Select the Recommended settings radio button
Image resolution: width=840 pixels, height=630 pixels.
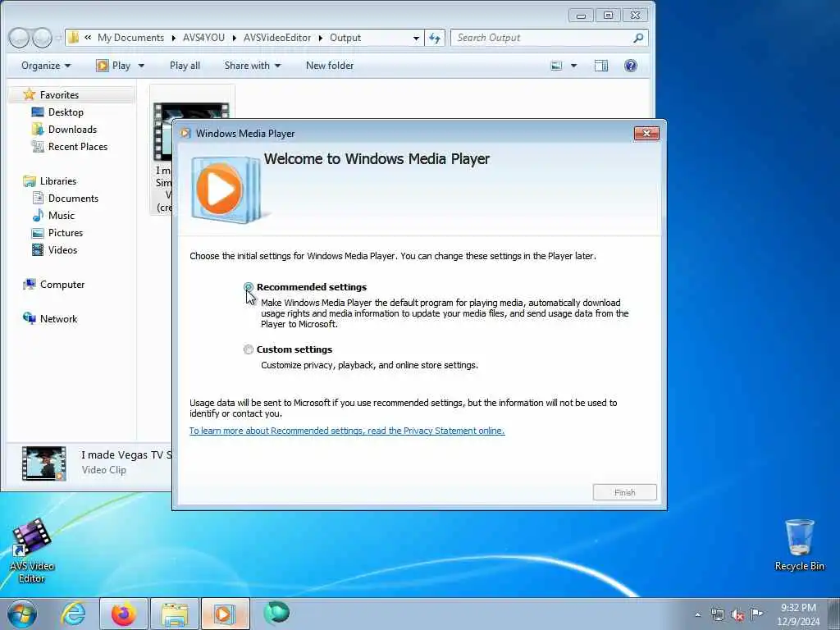(248, 287)
